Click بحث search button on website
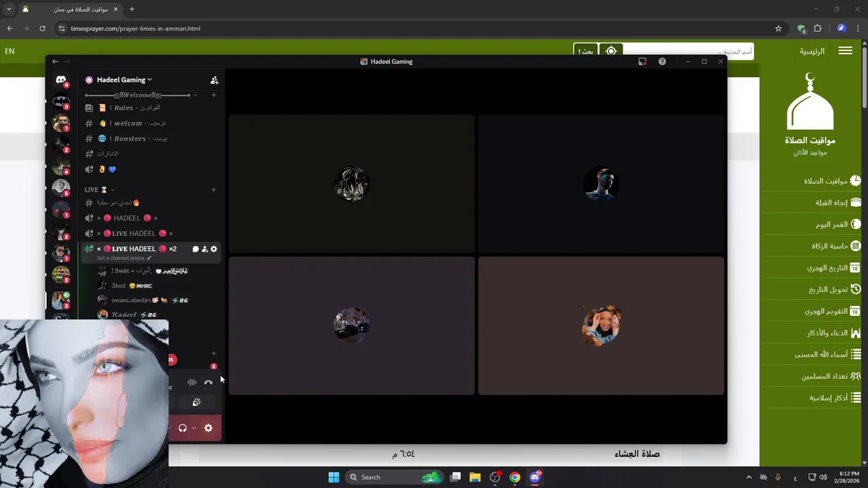The width and height of the screenshot is (868, 488). [586, 52]
